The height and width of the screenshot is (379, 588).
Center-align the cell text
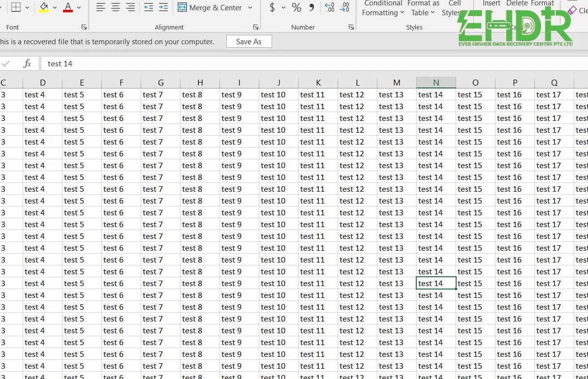tap(116, 7)
